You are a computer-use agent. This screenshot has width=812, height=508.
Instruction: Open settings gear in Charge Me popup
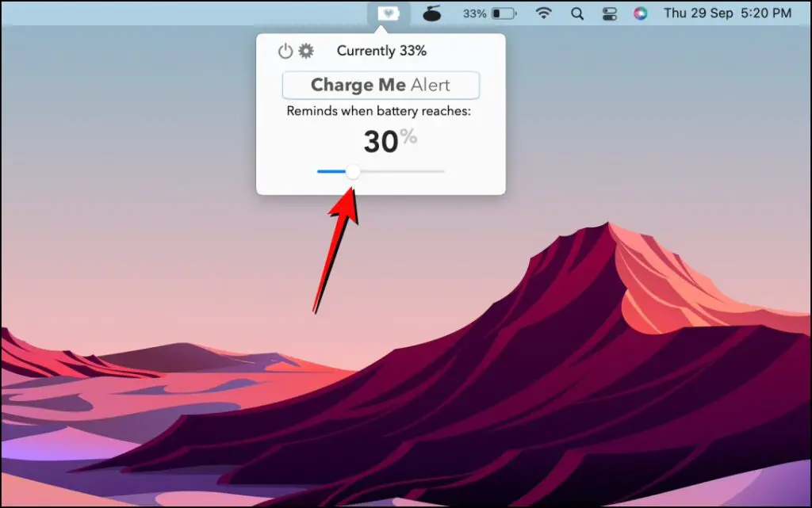(x=306, y=51)
